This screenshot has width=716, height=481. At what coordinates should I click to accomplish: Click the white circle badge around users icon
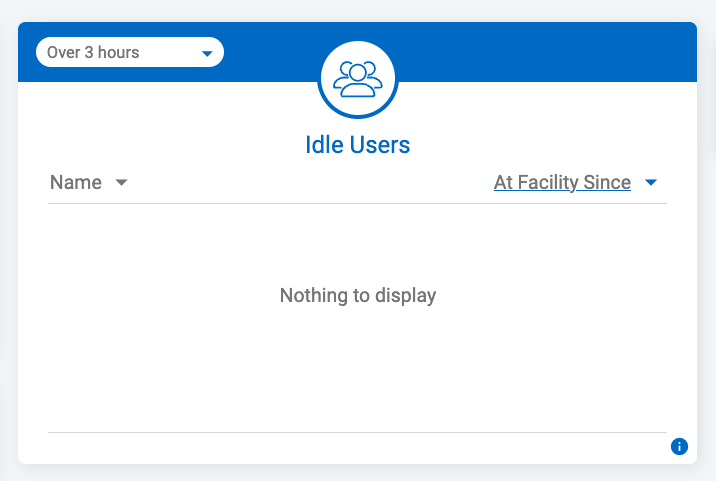pos(358,79)
